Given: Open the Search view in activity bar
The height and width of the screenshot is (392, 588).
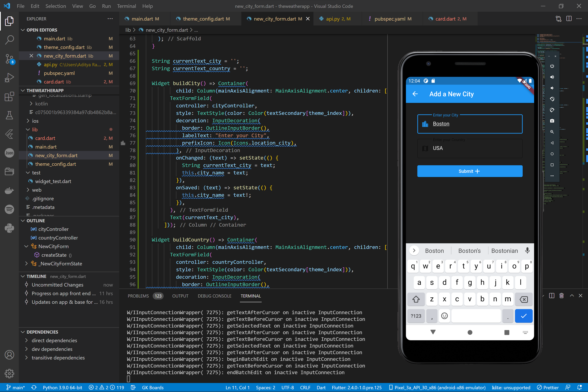Looking at the screenshot, I should [x=9, y=40].
